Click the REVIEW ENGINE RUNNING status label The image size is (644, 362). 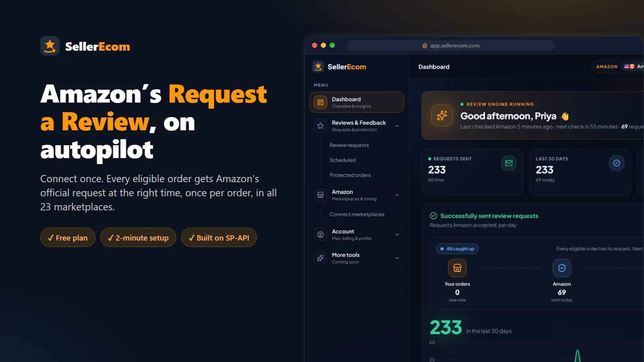[500, 104]
